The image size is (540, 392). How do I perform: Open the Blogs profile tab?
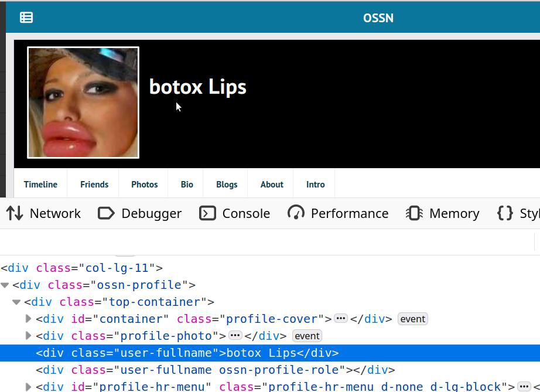coord(227,184)
